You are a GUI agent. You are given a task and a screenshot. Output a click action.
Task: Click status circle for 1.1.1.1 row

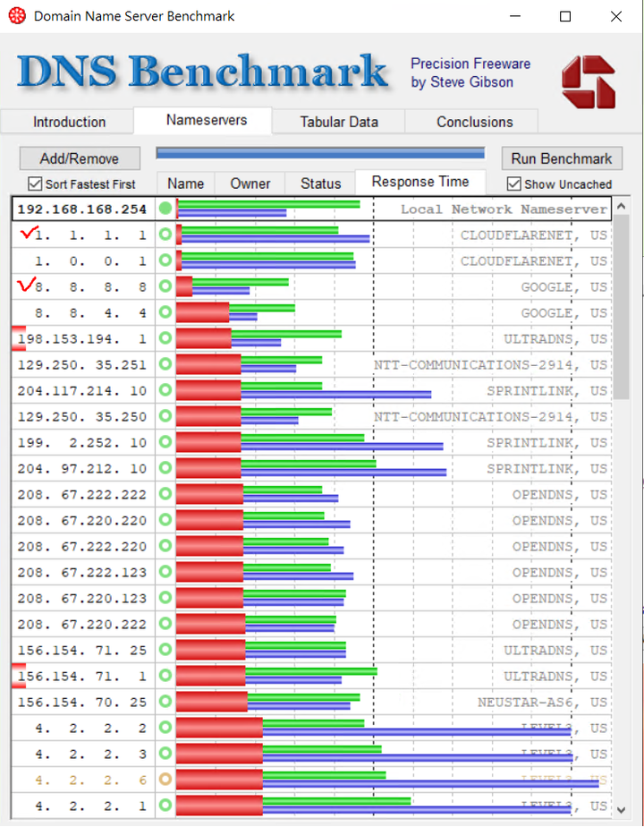[x=165, y=234]
